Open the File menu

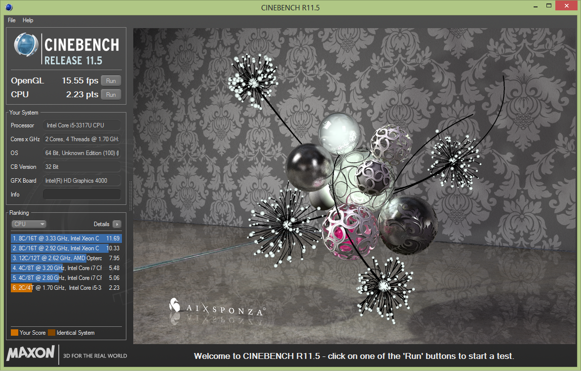click(x=11, y=20)
